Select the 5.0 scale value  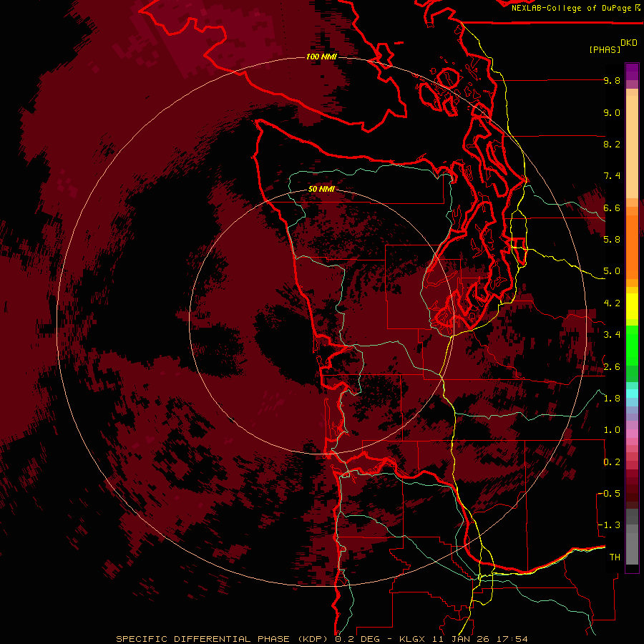tap(612, 271)
